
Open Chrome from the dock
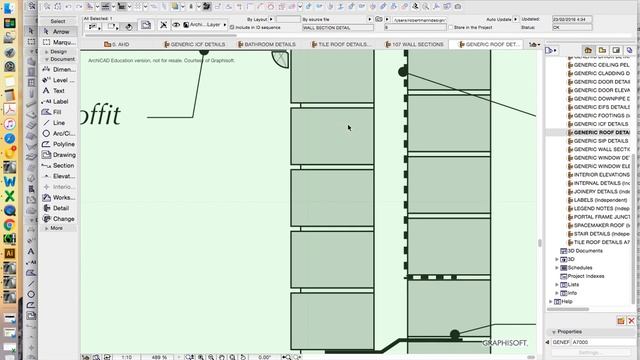click(x=9, y=225)
